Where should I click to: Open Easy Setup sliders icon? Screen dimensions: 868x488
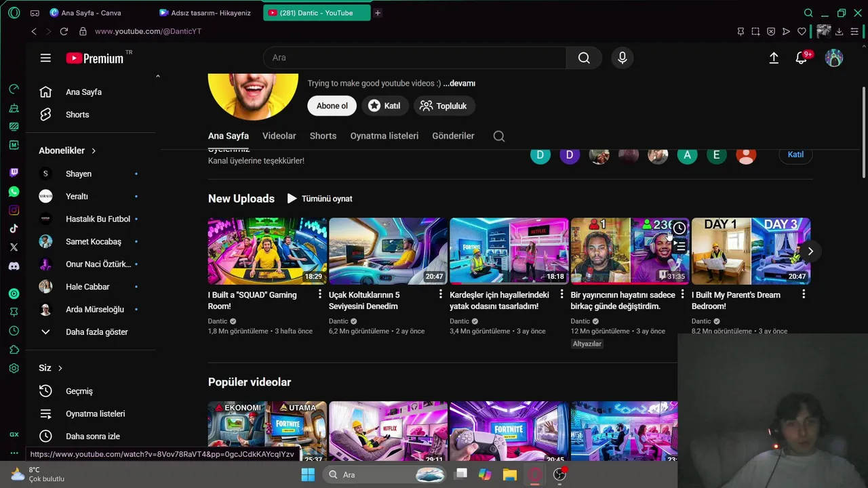pyautogui.click(x=854, y=31)
